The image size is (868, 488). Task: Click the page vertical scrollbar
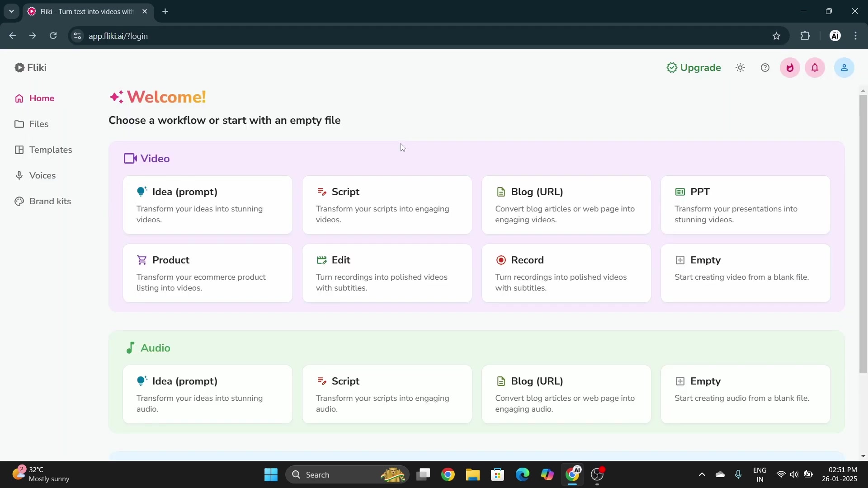(863, 234)
